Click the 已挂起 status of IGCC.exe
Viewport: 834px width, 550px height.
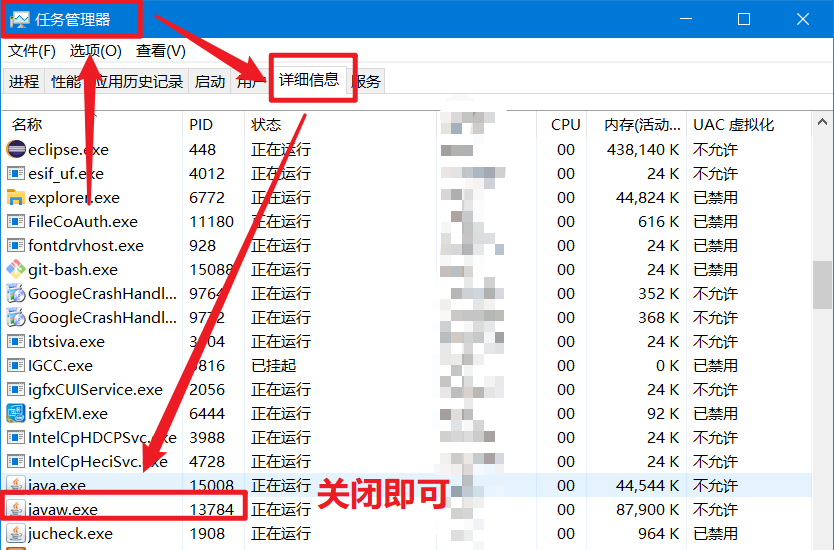tap(273, 365)
